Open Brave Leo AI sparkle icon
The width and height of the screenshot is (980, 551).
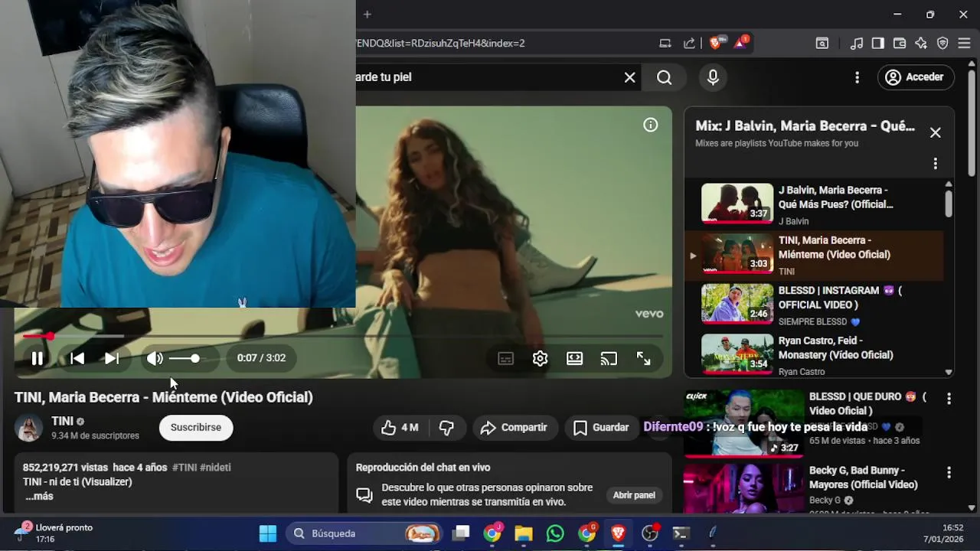click(x=921, y=44)
